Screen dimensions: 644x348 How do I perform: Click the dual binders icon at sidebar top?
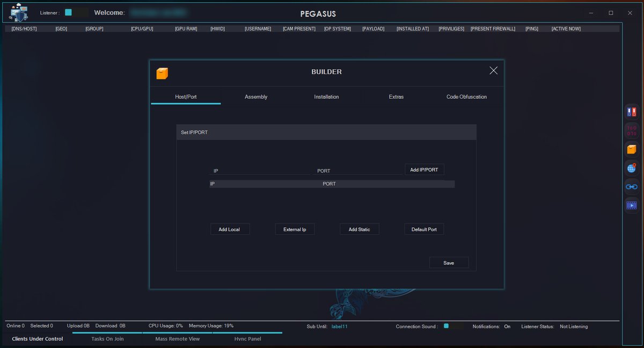point(631,111)
